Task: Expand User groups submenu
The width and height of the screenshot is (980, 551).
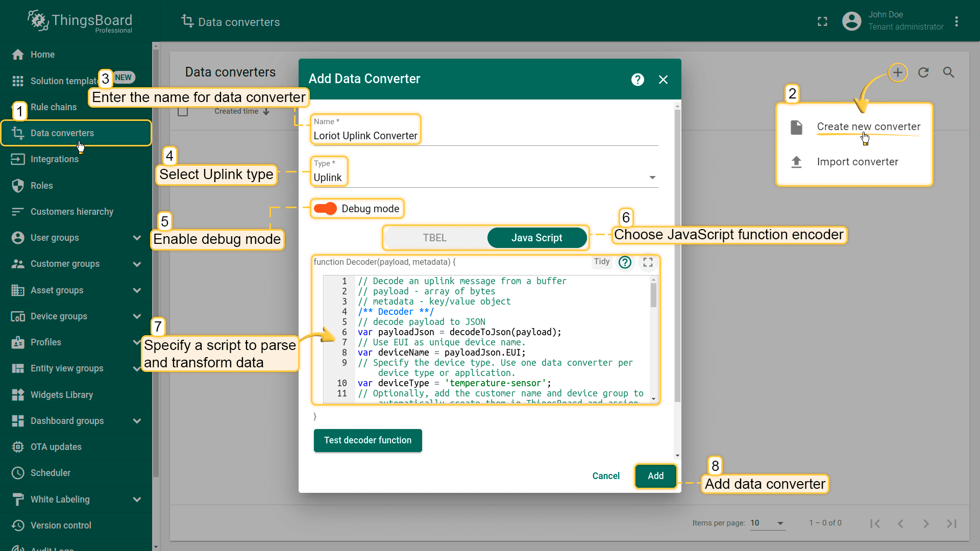Action: point(137,238)
